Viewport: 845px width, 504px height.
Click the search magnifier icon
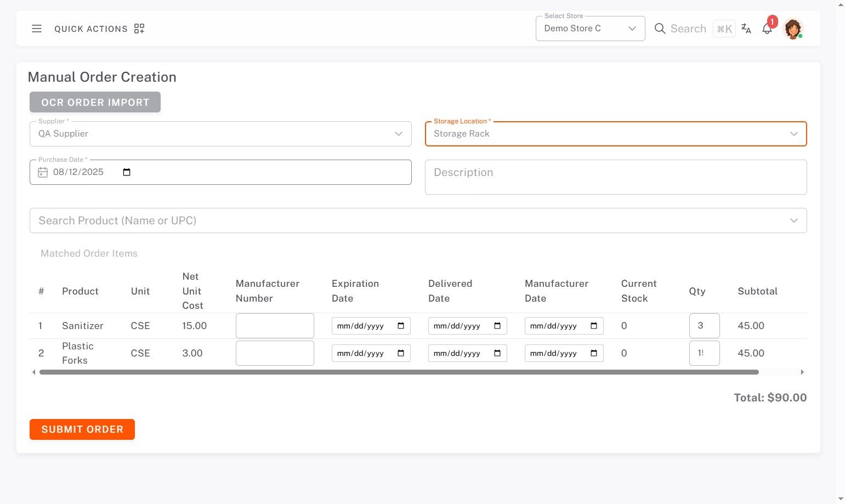[660, 29]
